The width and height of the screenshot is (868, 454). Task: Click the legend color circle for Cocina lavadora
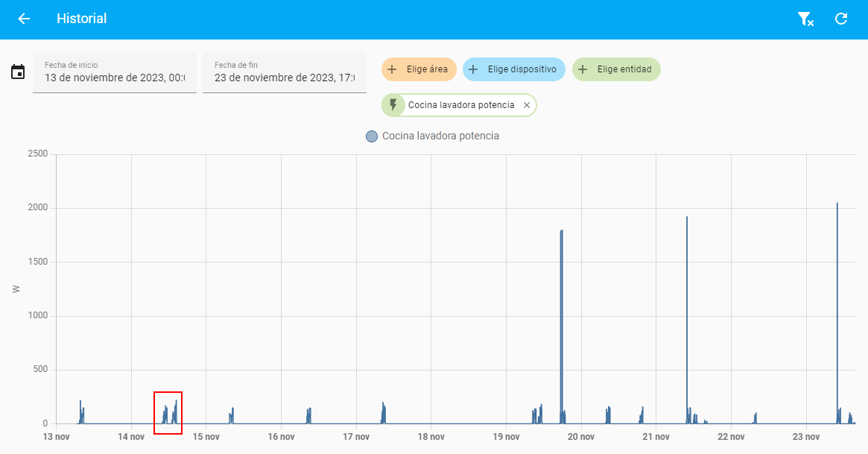(372, 136)
